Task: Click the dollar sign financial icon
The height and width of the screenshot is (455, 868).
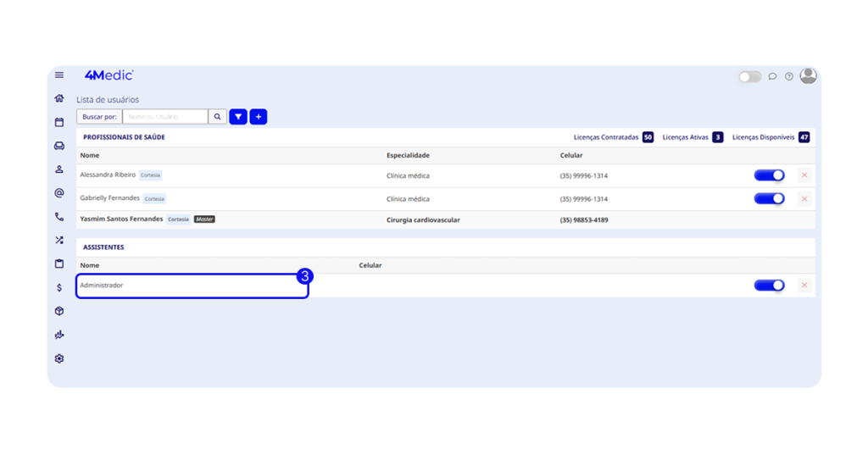Action: pos(59,287)
